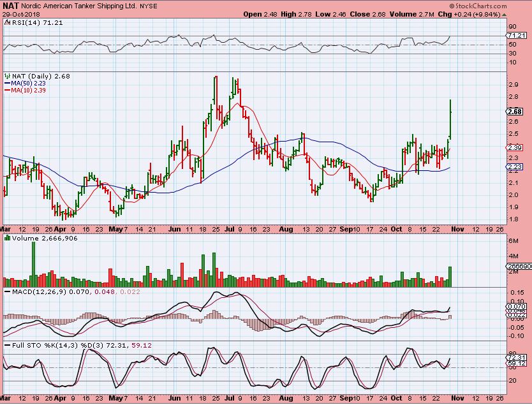Click the latest tall green price bar near 2.78
The height and width of the screenshot is (405, 532).
(450, 119)
